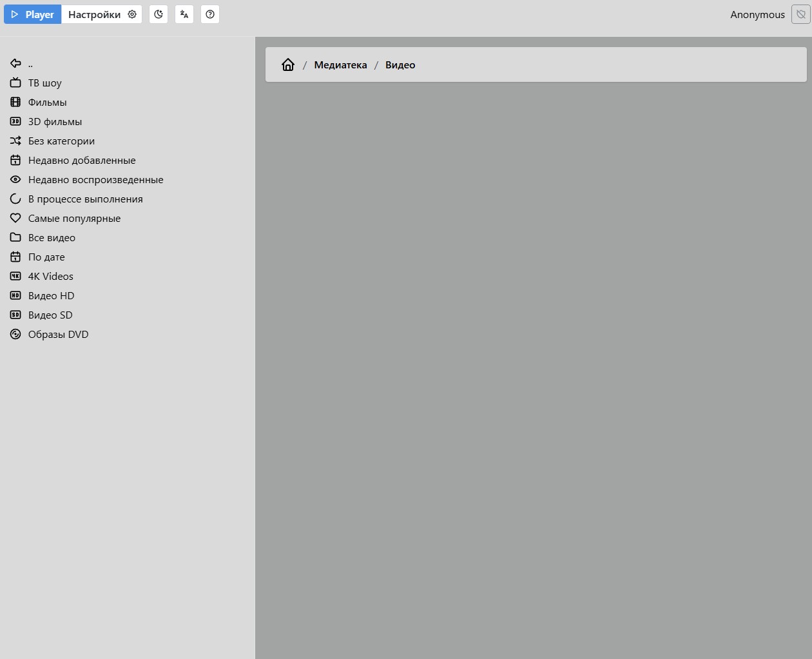Navigate to Медиатека in breadcrumb
This screenshot has width=812, height=659.
tap(340, 64)
